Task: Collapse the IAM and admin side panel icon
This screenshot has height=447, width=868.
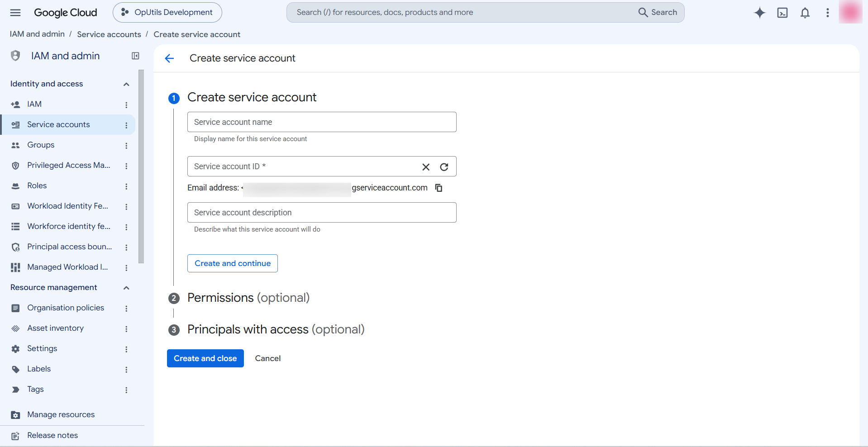Action: (x=135, y=56)
